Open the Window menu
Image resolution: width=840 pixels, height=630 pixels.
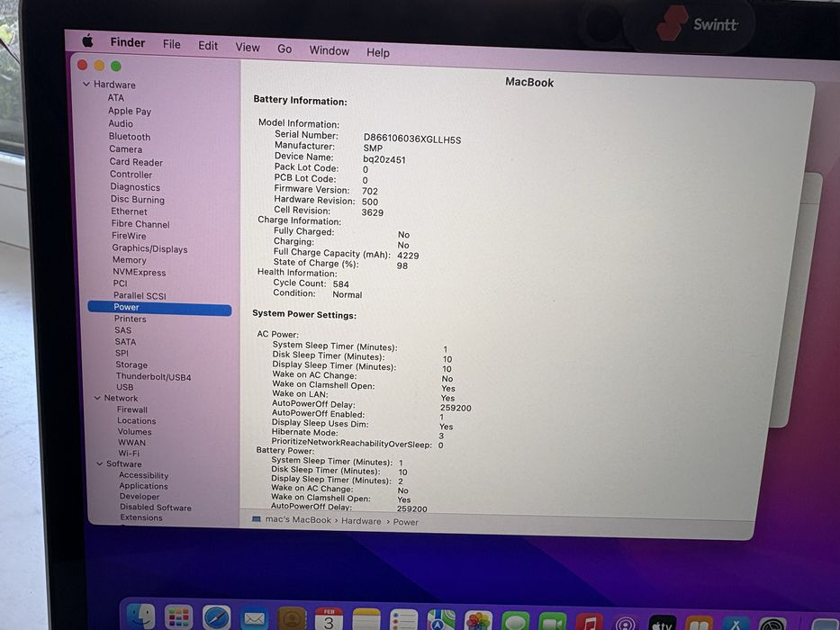(x=329, y=51)
